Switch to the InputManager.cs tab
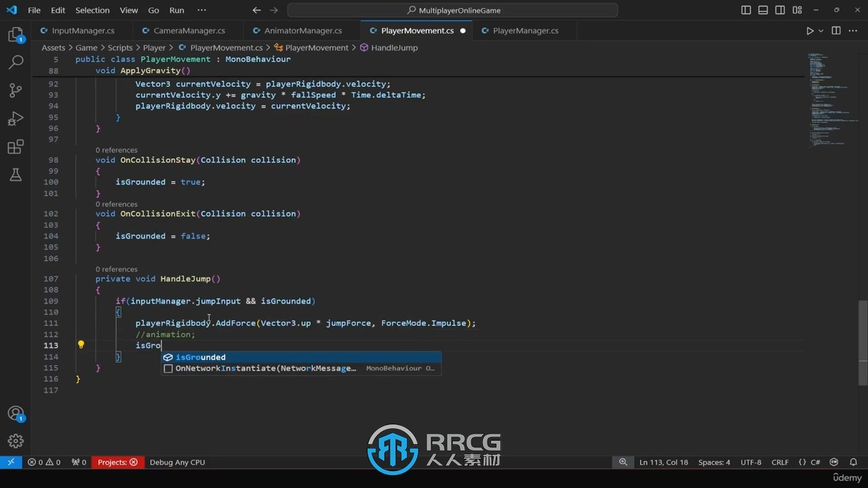 (83, 30)
